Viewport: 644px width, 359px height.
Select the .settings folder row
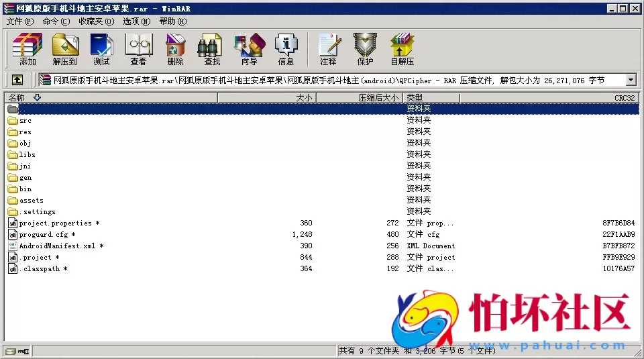click(x=322, y=211)
